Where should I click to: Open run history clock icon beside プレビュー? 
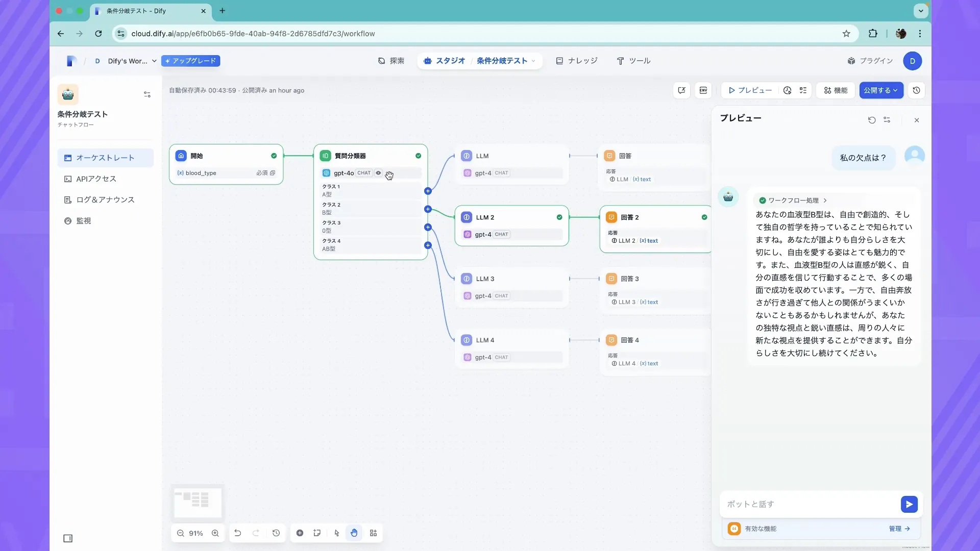788,90
